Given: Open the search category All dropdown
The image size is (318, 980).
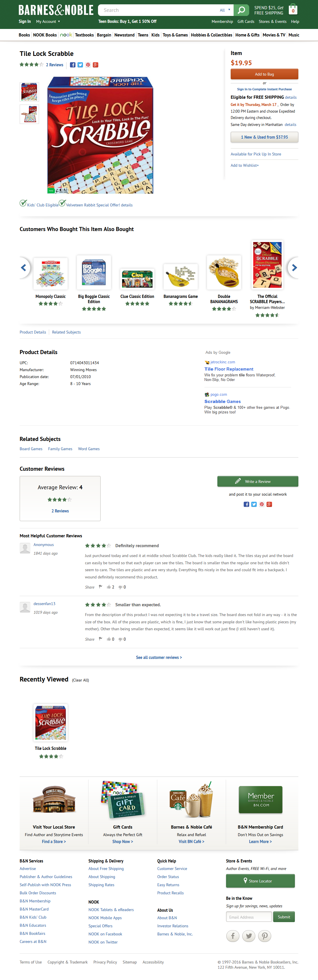Looking at the screenshot, I should click(225, 10).
